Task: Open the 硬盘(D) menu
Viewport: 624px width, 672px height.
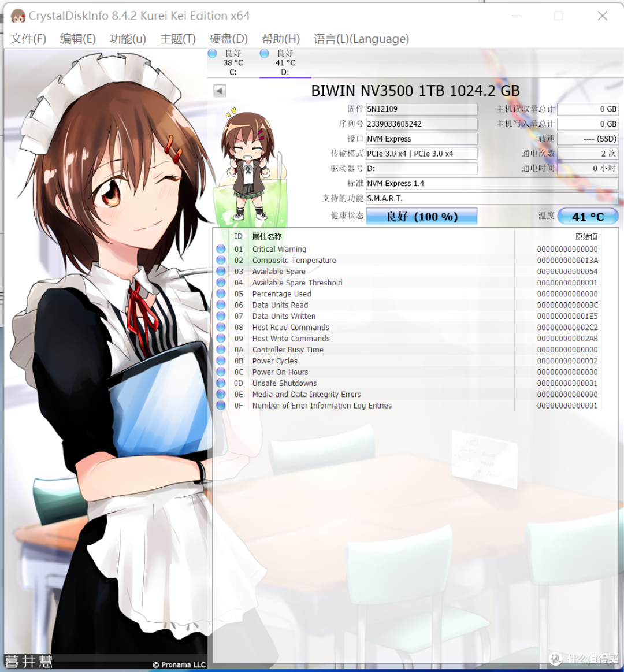Action: tap(228, 39)
